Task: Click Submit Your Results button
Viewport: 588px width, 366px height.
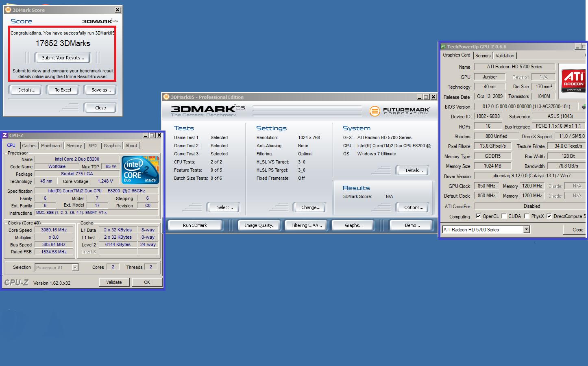Action: pyautogui.click(x=63, y=58)
